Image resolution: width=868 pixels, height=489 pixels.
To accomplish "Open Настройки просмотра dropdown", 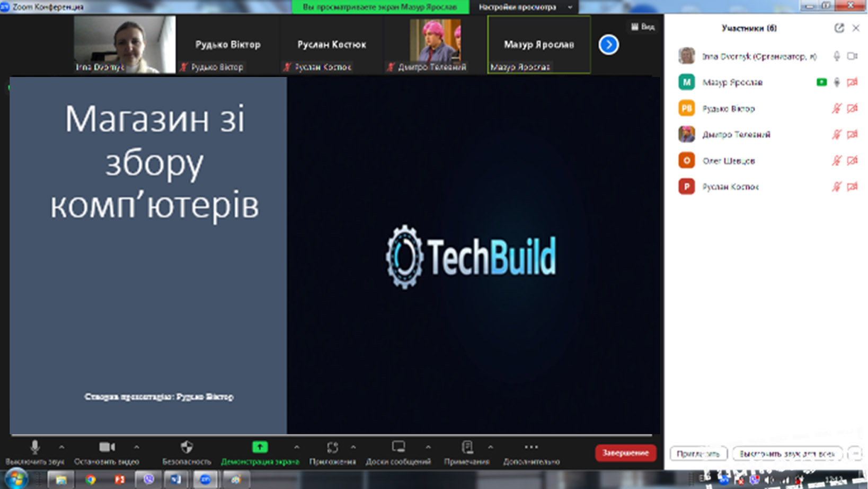I will pos(525,7).
